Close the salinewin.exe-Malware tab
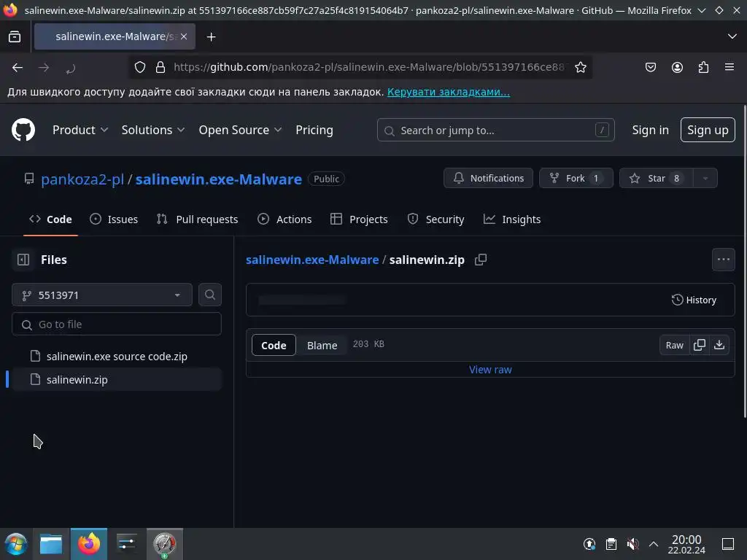This screenshot has height=560, width=747. [184, 36]
